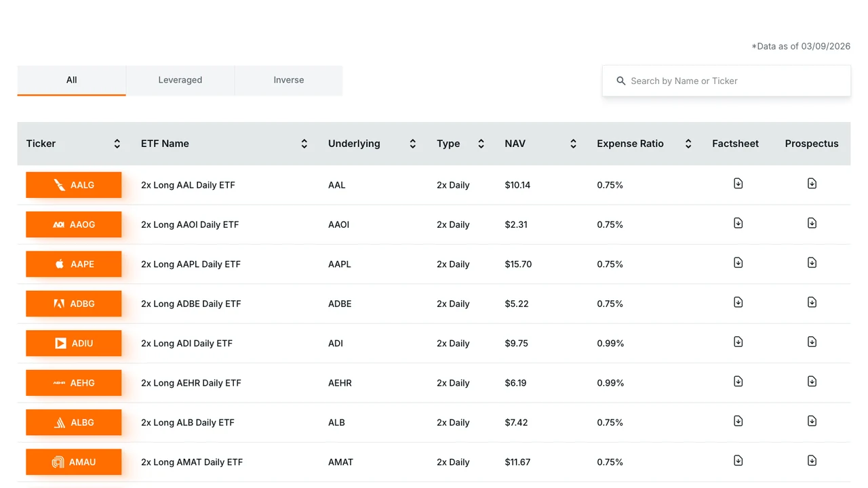The height and width of the screenshot is (488, 868).
Task: Click the AAPL underlying cell
Action: [340, 264]
